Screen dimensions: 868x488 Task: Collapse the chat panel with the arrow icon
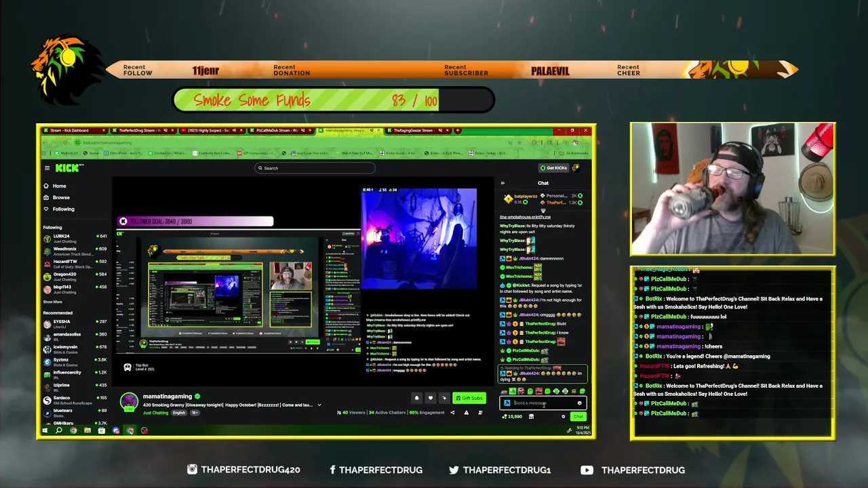(502, 183)
